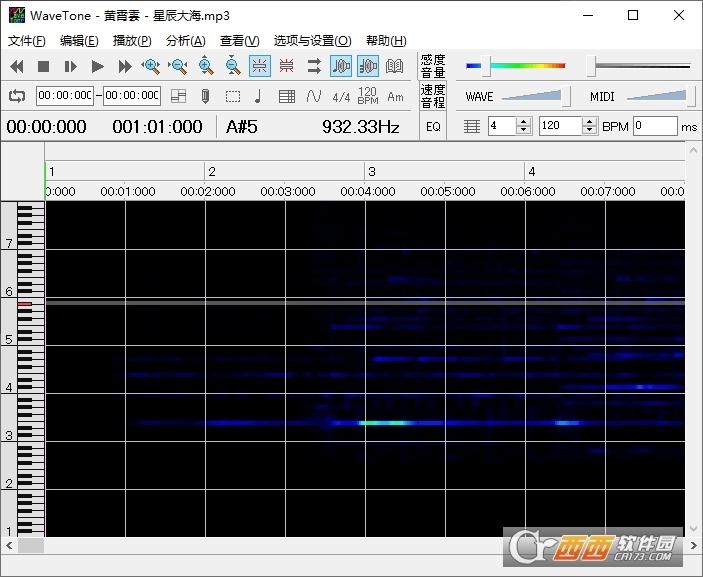Click measure 3 marker on ruler
Screen dimensions: 703x577
coord(372,171)
